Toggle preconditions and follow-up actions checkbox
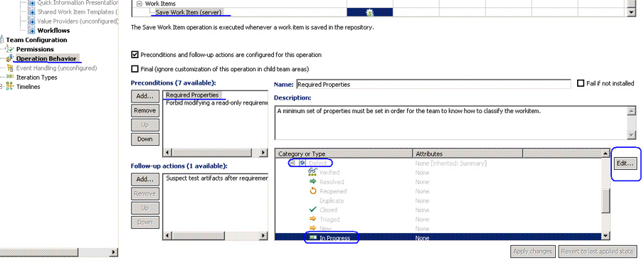This screenshot has height=273, width=644. pos(134,55)
